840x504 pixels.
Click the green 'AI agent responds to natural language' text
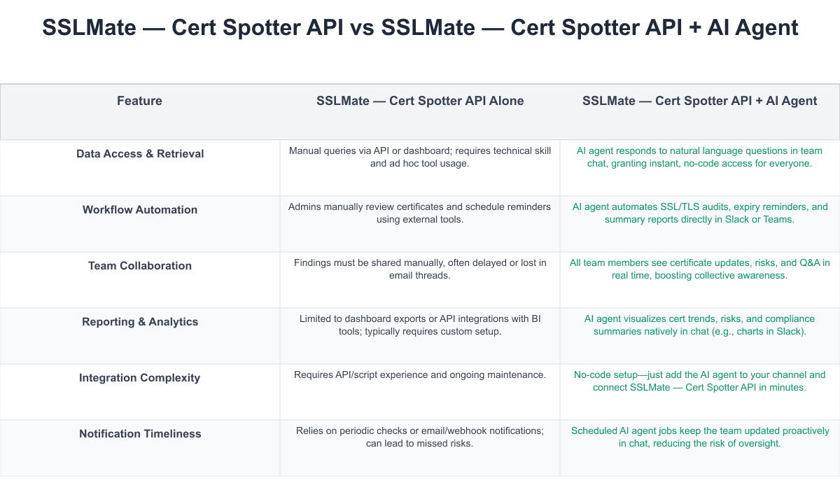[x=700, y=157]
